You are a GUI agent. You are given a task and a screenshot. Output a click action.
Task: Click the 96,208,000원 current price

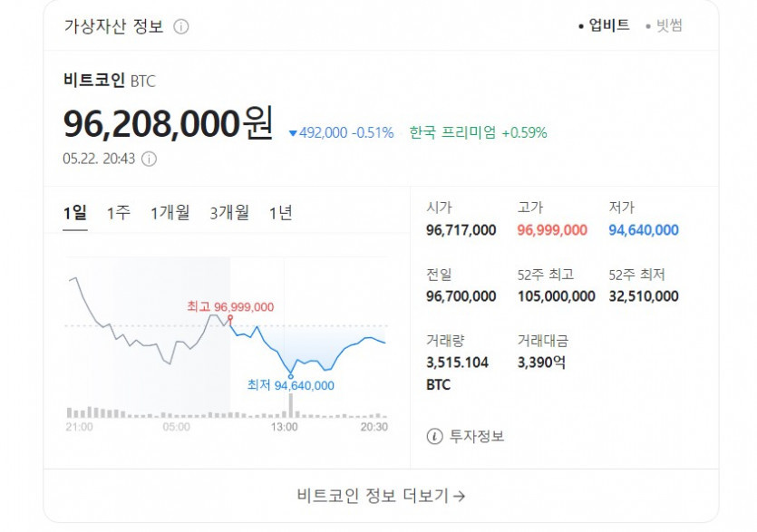[x=168, y=123]
